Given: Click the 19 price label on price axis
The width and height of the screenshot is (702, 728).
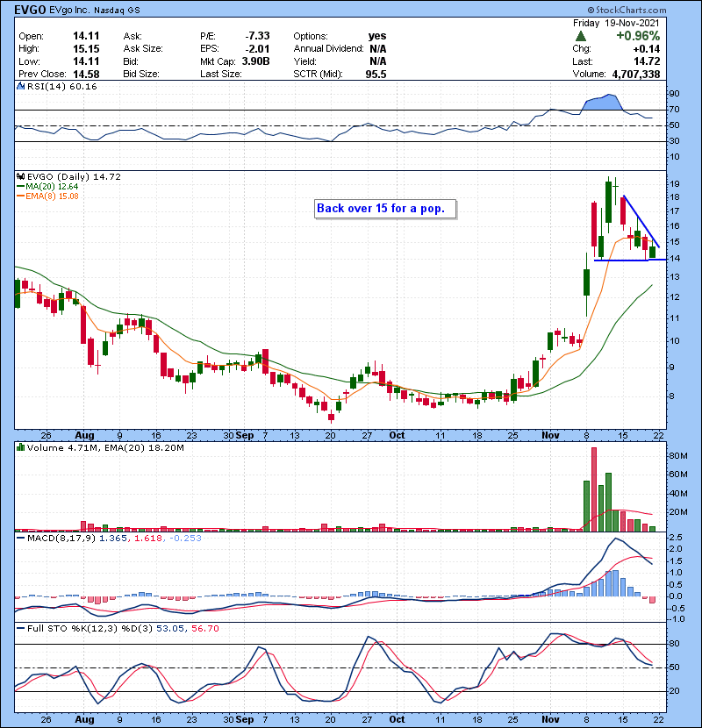Looking at the screenshot, I should pyautogui.click(x=674, y=184).
